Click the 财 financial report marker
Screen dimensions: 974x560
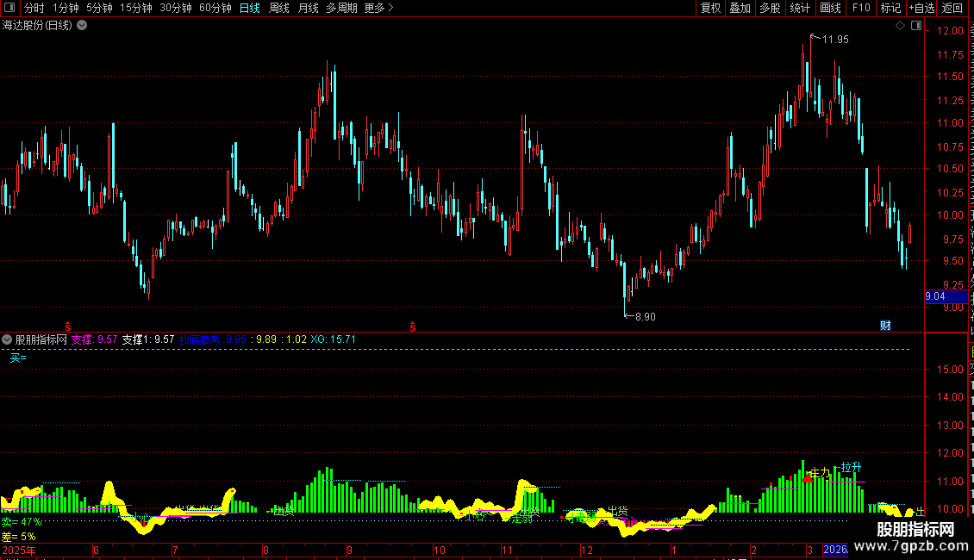[x=885, y=326]
